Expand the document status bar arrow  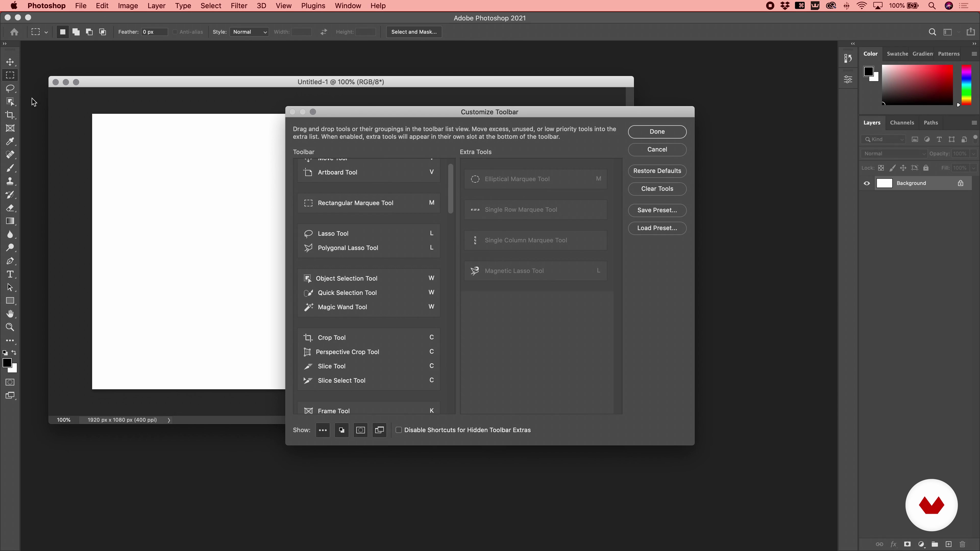(168, 420)
